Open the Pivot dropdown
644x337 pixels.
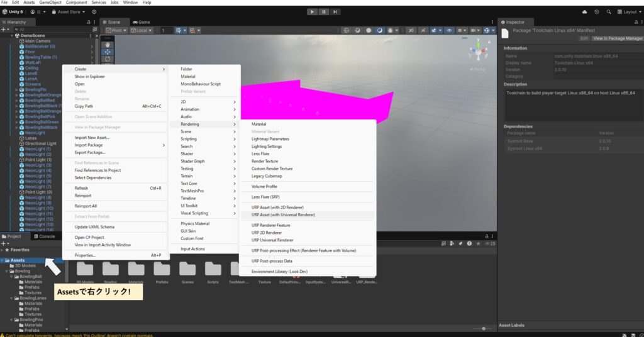(116, 30)
